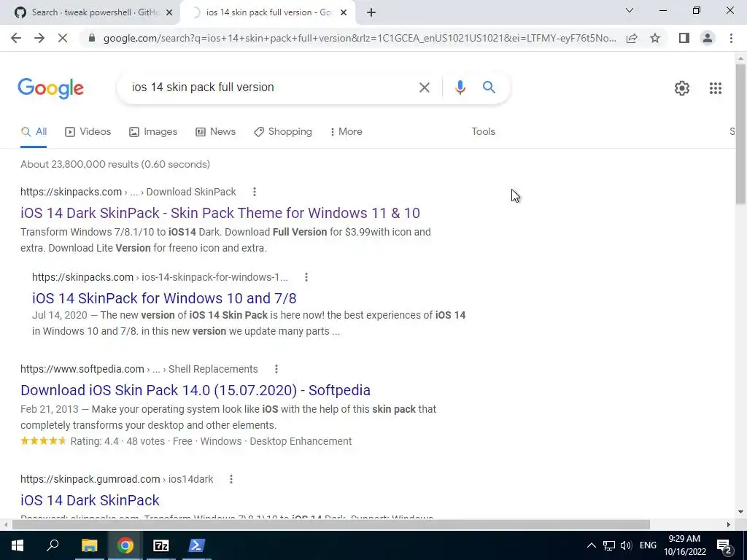Click the right arrow of horizontal scrollbar
This screenshot has height=560, width=747.
click(x=729, y=524)
